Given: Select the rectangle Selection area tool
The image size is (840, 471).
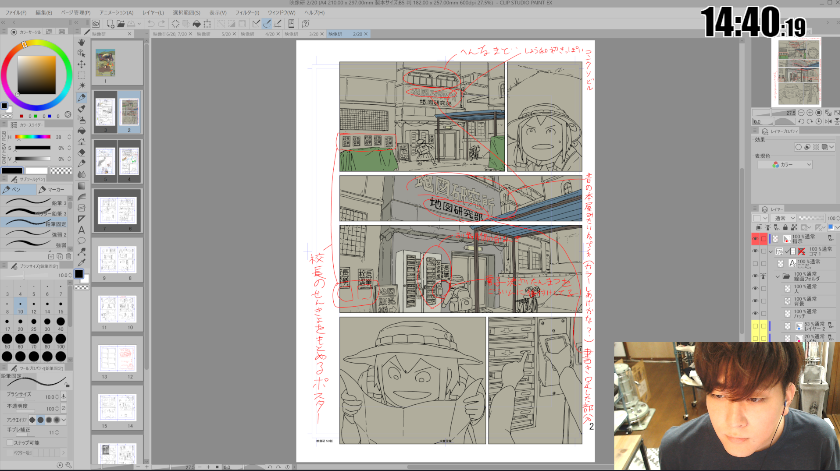Looking at the screenshot, I should point(81,75).
